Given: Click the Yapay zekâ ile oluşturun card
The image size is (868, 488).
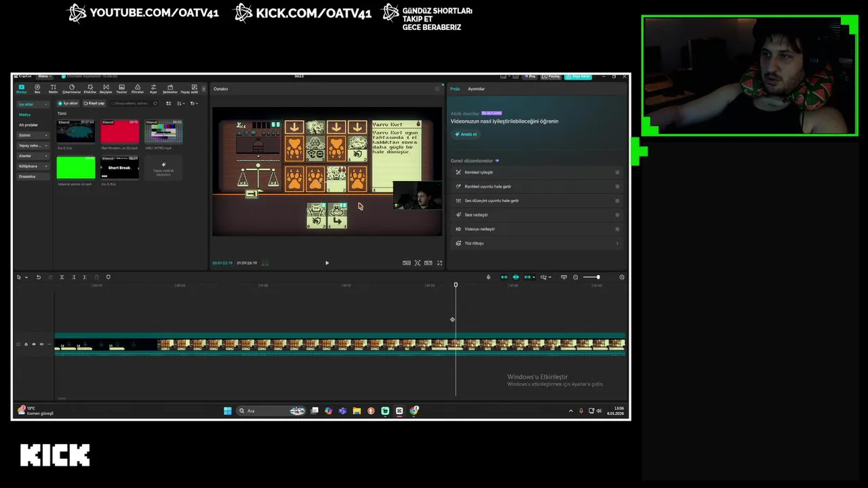Looking at the screenshot, I should tap(163, 168).
